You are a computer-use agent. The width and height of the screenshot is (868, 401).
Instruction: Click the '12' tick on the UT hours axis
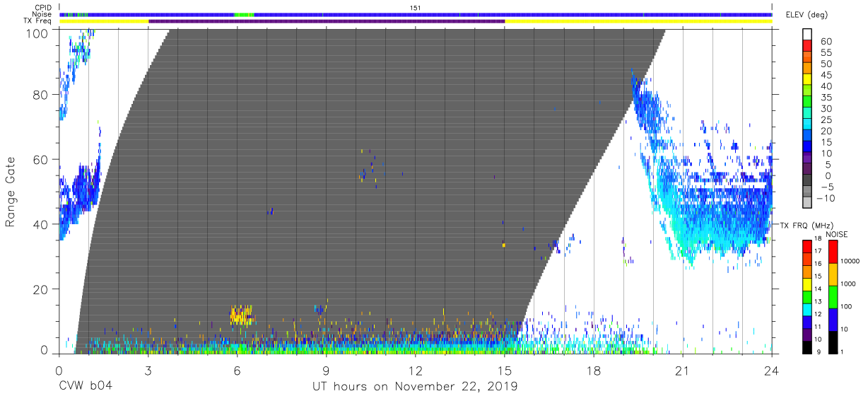(x=416, y=370)
